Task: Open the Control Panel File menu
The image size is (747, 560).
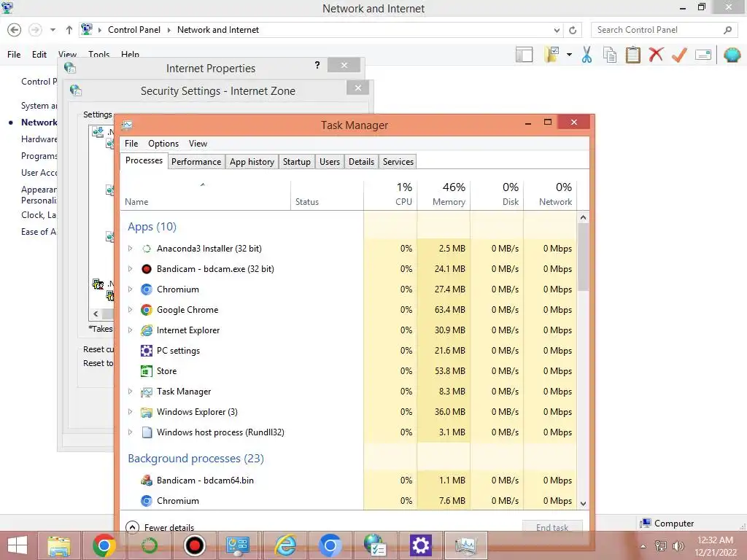Action: [14, 55]
